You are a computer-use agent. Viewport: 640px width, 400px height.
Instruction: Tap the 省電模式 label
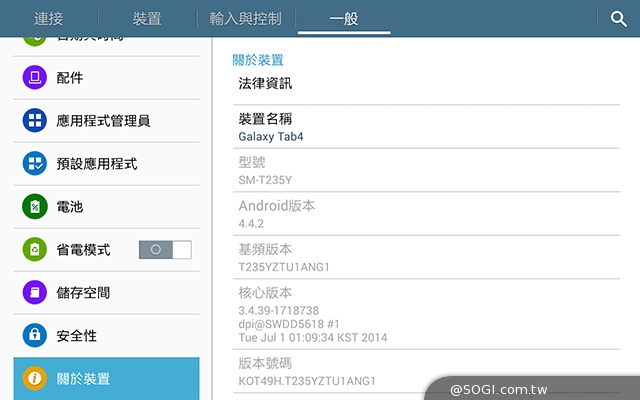coord(83,249)
